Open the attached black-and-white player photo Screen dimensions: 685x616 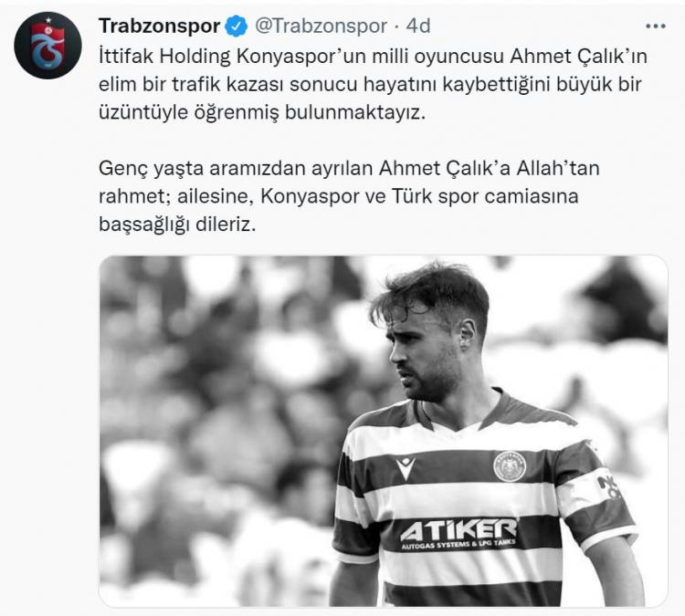click(x=383, y=431)
